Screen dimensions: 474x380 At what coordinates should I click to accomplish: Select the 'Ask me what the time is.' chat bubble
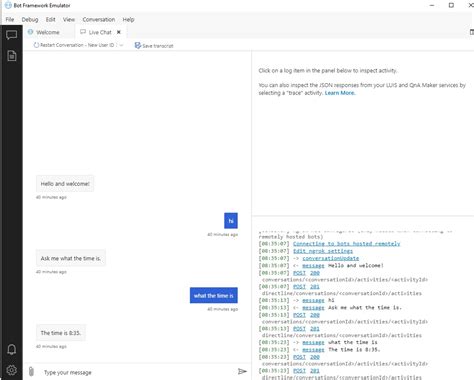coord(71,258)
